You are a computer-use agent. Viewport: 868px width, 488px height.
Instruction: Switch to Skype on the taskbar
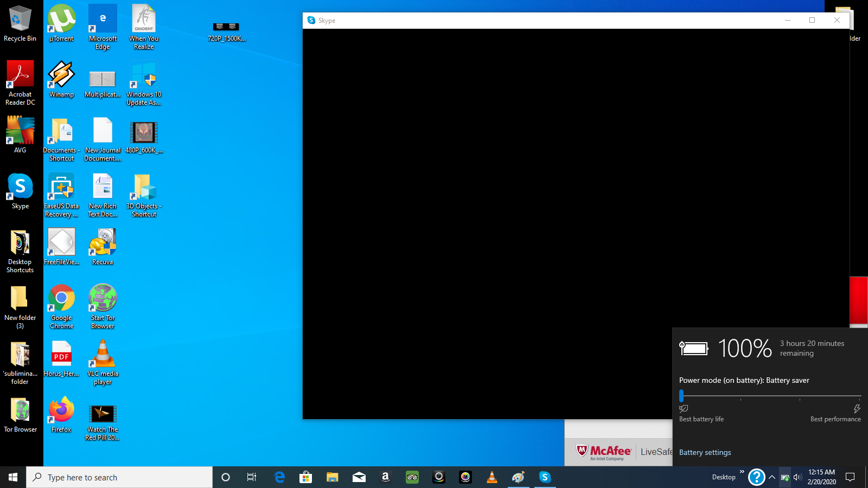tap(545, 477)
